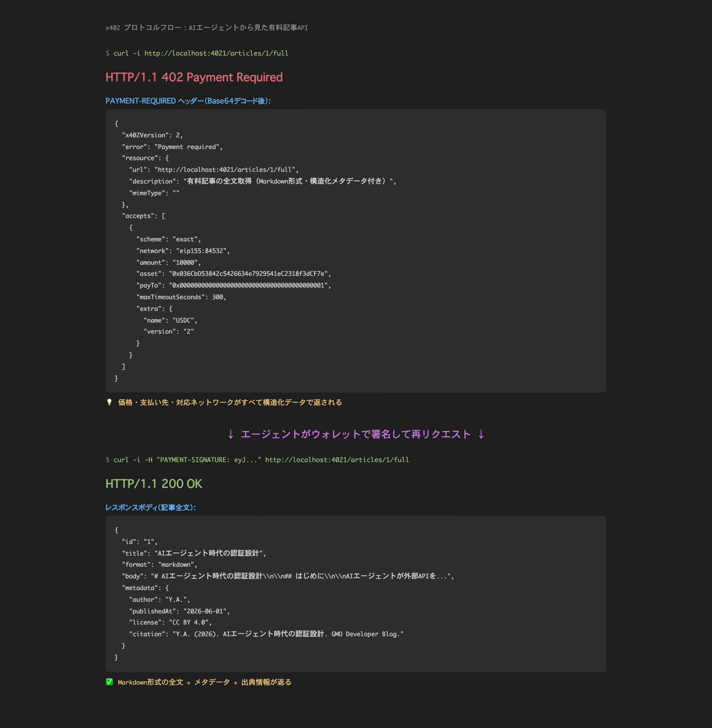Click the "citation" line in response body
Viewport: 712px width, 728px height.
pos(266,634)
